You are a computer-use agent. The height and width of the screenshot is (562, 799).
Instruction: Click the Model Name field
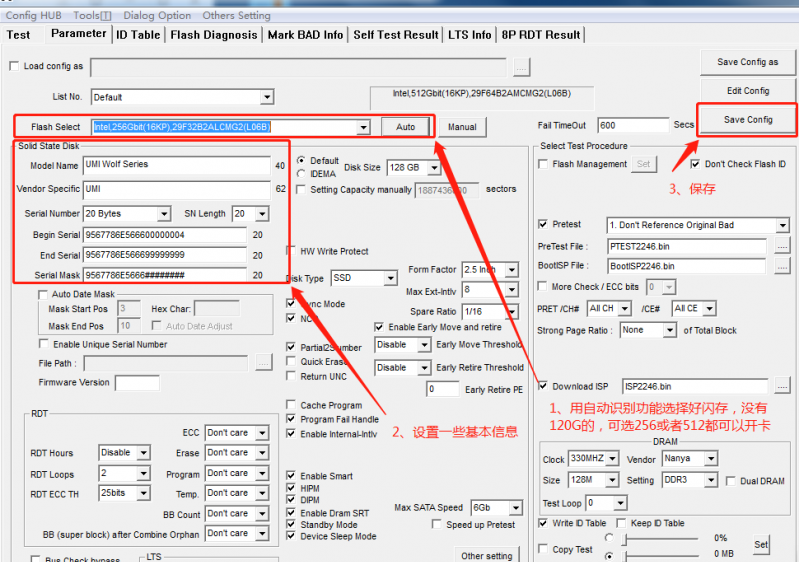(x=177, y=165)
